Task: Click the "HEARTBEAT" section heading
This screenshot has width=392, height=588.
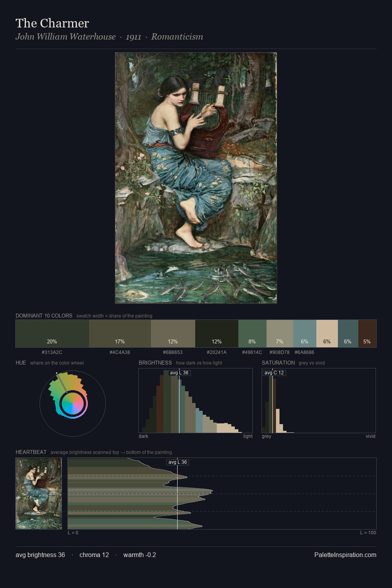Action: [x=31, y=452]
